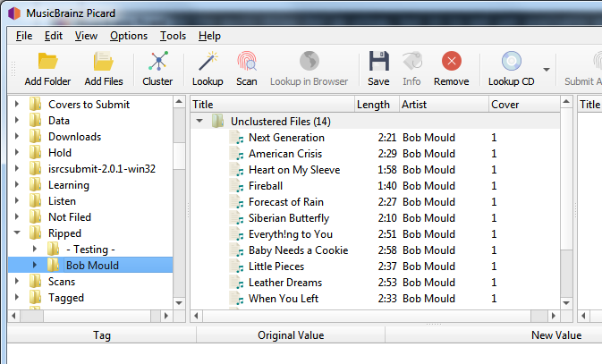Click folder icon beside Learning
This screenshot has height=364, width=602.
coord(35,185)
